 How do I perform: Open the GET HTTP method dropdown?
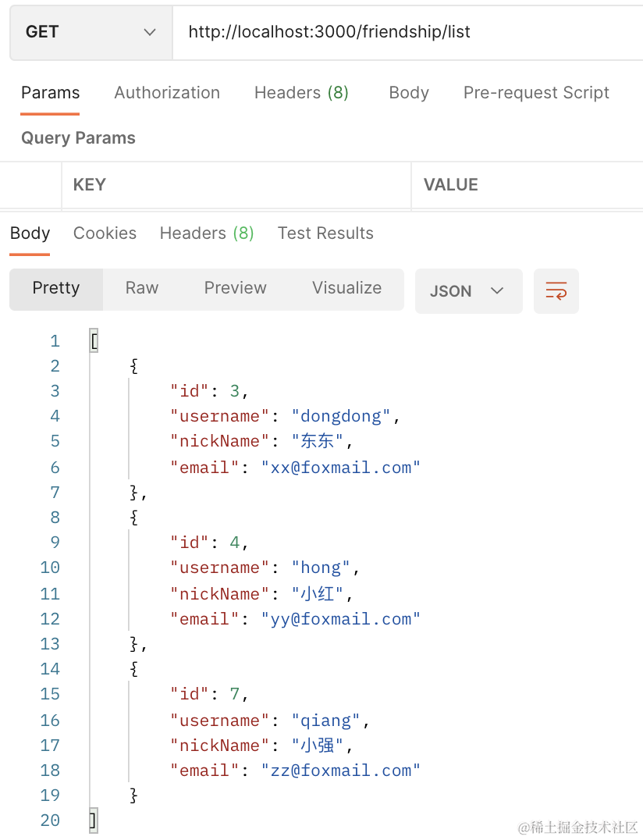(91, 32)
